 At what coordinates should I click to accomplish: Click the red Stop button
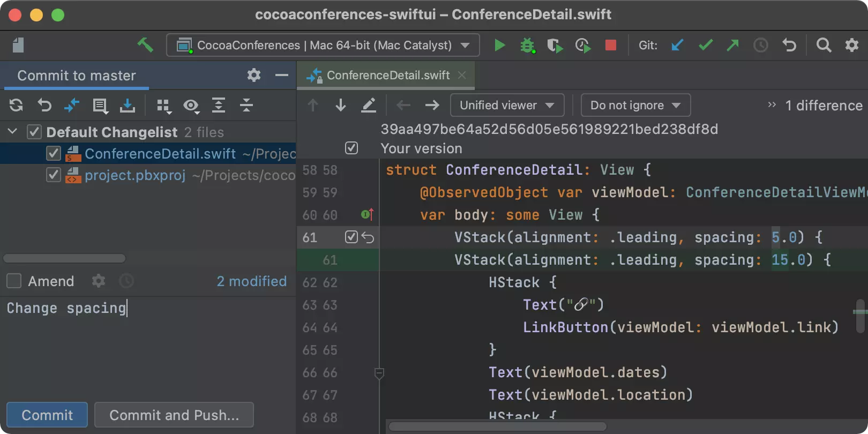tap(610, 46)
